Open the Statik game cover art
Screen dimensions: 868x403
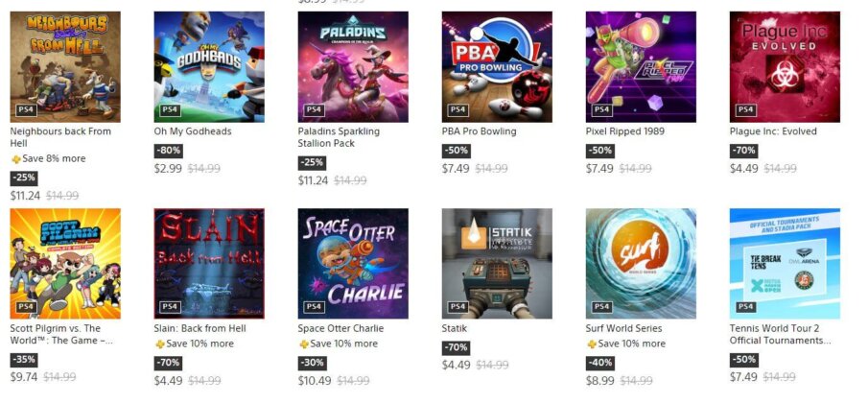point(497,264)
